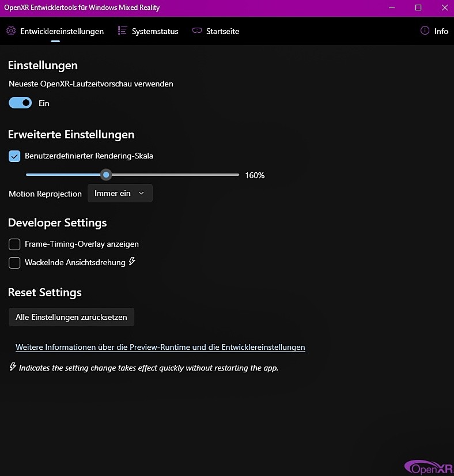Open the Motion Reprojection dropdown
Viewport: 454px width, 476px height.
120,193
